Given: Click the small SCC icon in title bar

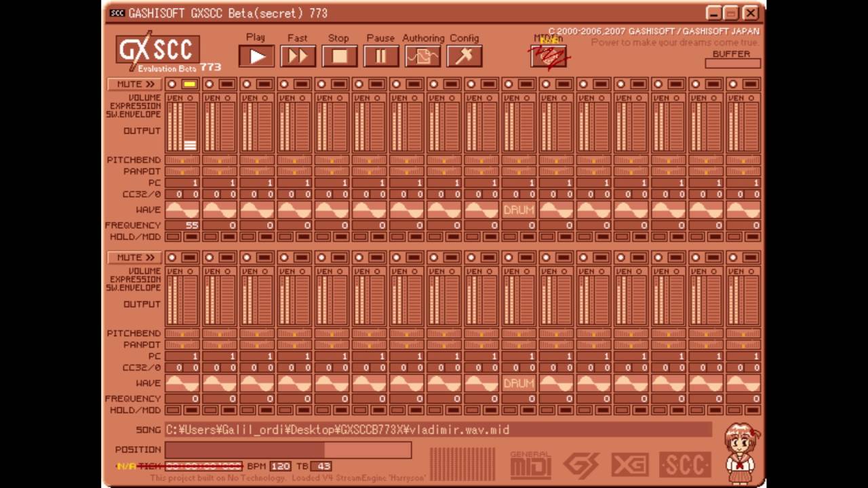Looking at the screenshot, I should (x=117, y=13).
